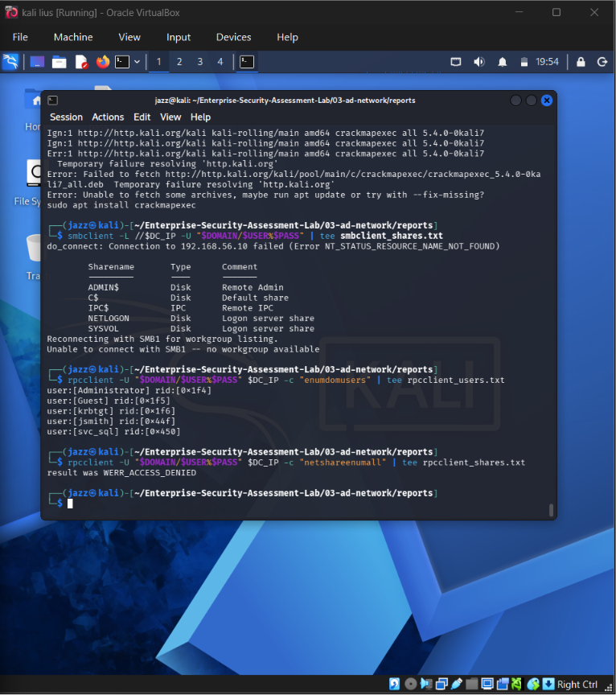Click the 'user:[Administrator] rid:[0x1f4]' output line
Viewport: 616px width, 695px height.
coord(129,390)
